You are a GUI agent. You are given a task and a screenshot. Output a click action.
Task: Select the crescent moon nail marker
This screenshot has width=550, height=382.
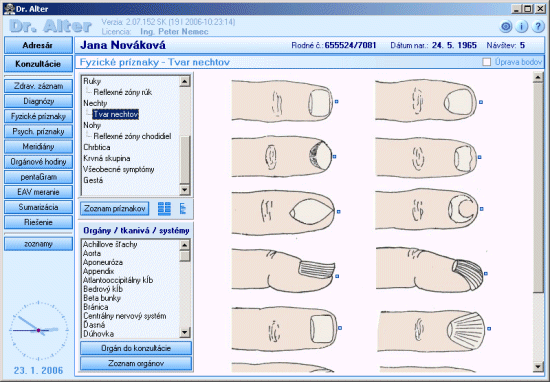click(x=482, y=209)
